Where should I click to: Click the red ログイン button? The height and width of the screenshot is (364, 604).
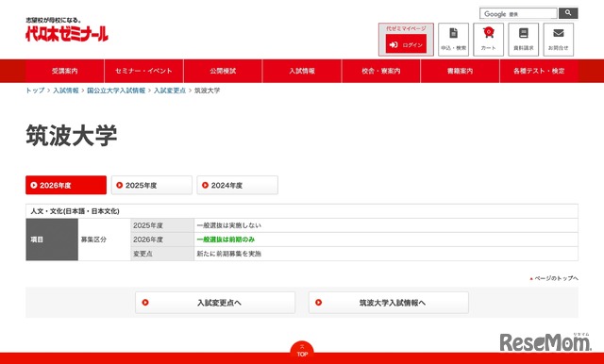point(406,44)
